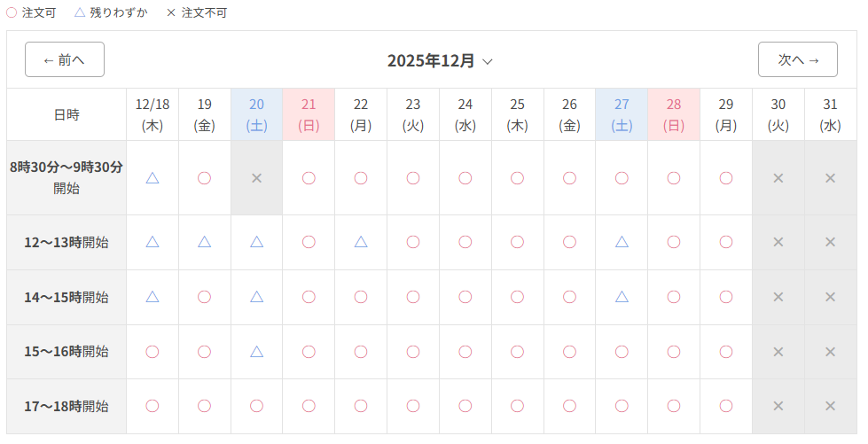Expand month picker using the chevron arrow
Screen dimensions: 868x444
coord(487,61)
